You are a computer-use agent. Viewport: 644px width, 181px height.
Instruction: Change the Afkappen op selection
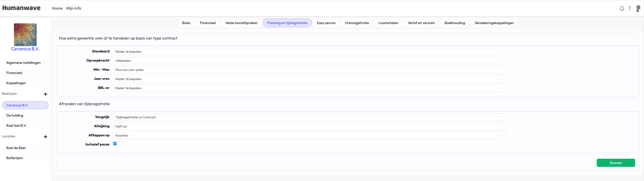pyautogui.click(x=309, y=135)
